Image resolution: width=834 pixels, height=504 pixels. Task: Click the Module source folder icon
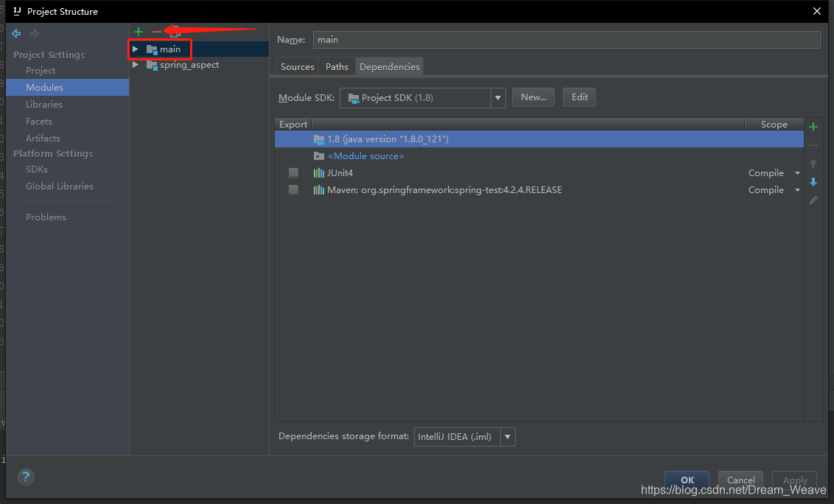(318, 156)
